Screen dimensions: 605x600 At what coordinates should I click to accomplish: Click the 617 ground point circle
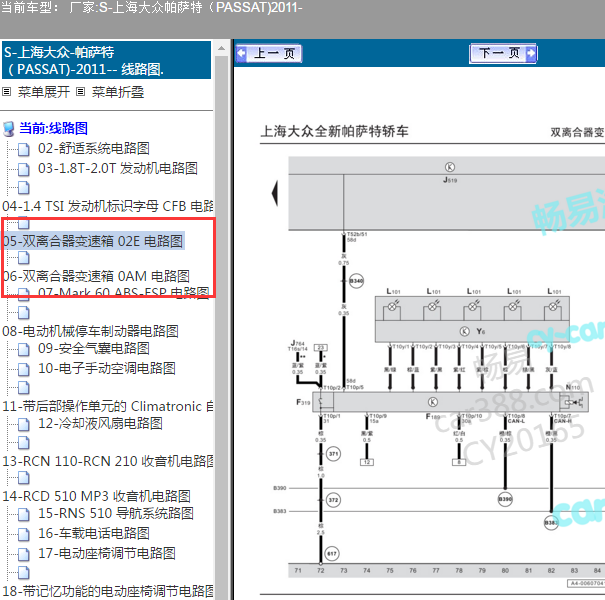pyautogui.click(x=332, y=554)
